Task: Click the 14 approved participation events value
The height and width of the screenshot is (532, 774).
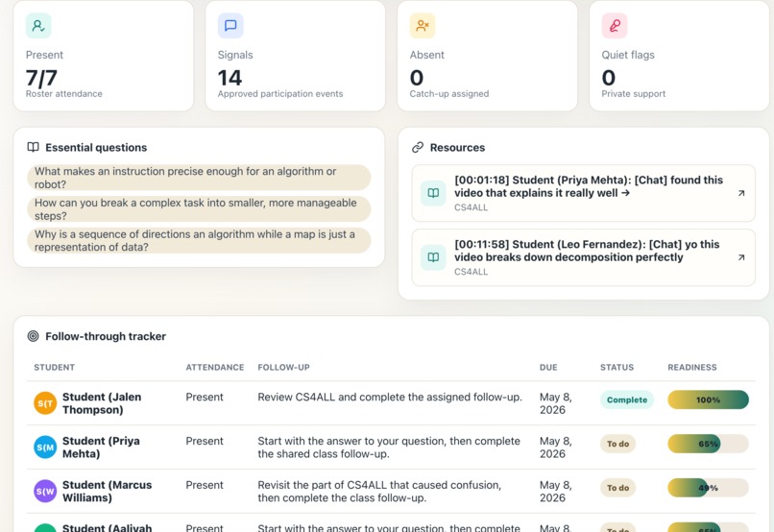Action: point(230,78)
